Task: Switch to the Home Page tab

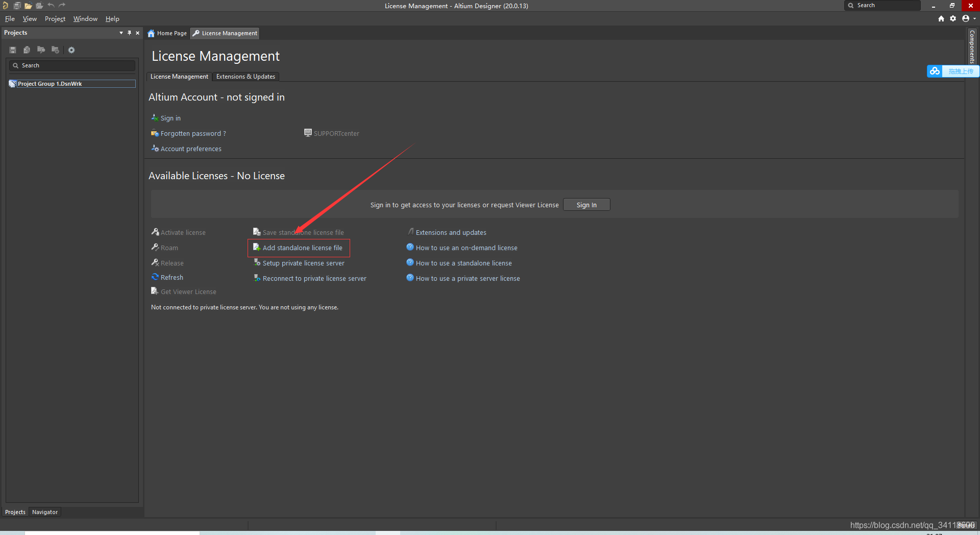Action: 167,33
